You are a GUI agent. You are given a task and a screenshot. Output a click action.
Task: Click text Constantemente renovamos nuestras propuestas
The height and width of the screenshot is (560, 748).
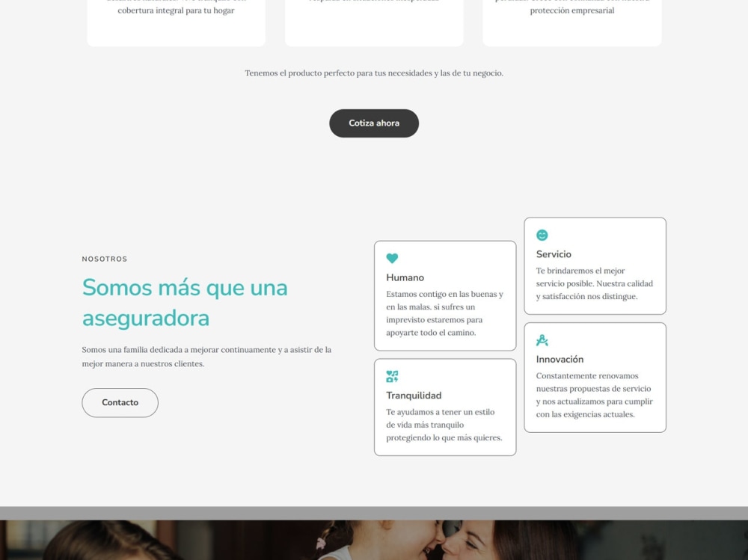click(x=595, y=395)
